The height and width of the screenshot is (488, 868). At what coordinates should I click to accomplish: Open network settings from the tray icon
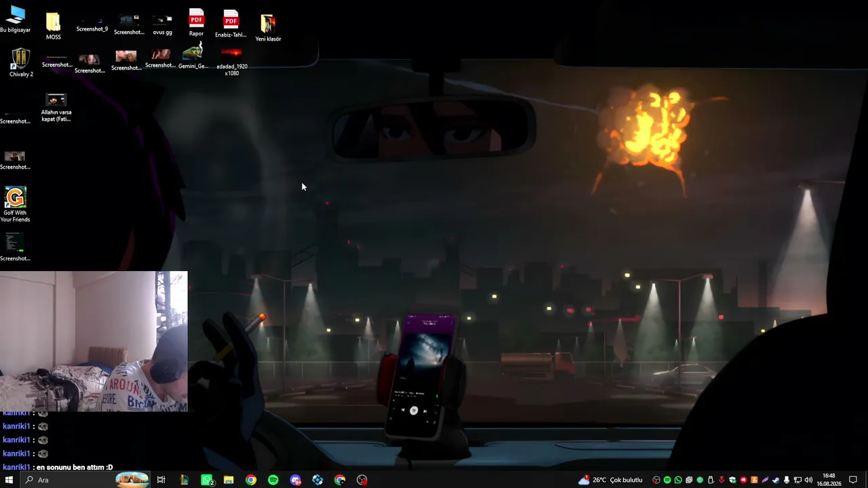(x=797, y=480)
